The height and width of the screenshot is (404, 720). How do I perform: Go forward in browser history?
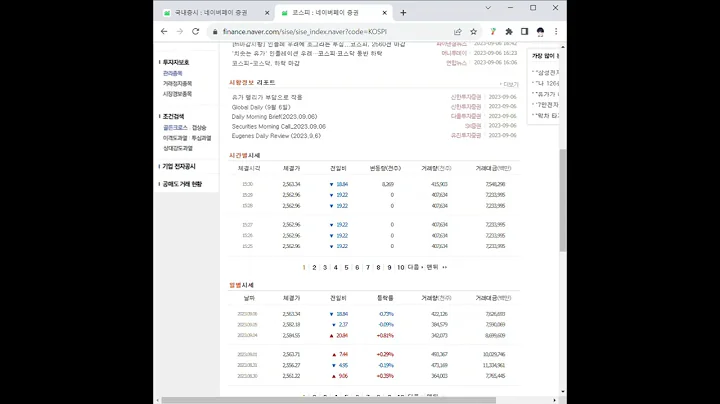click(180, 31)
